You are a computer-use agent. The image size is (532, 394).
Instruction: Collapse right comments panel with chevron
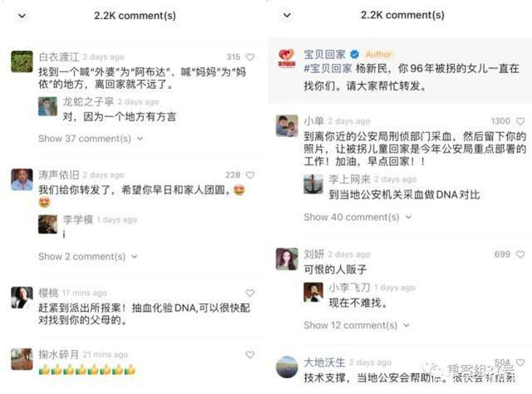pyautogui.click(x=287, y=15)
